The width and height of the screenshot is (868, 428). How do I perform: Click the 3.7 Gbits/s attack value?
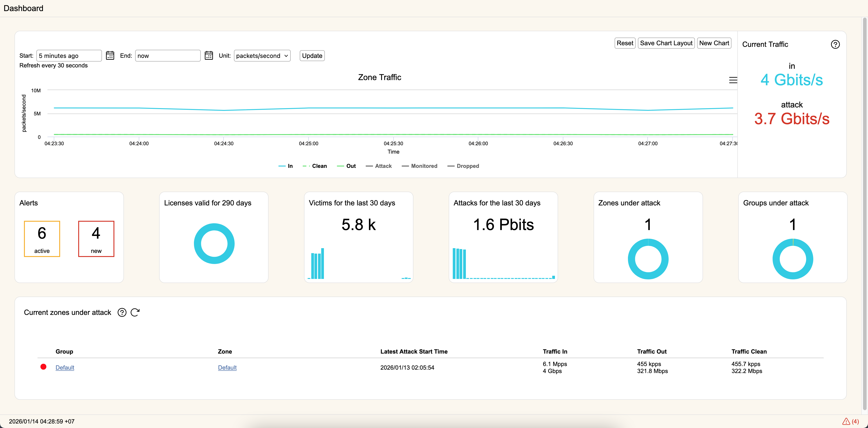[792, 119]
